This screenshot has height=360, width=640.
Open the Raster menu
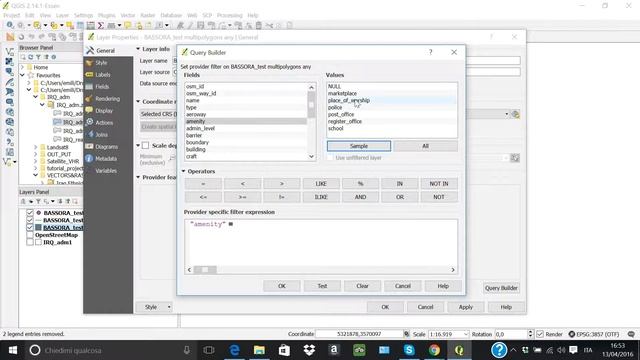147,15
